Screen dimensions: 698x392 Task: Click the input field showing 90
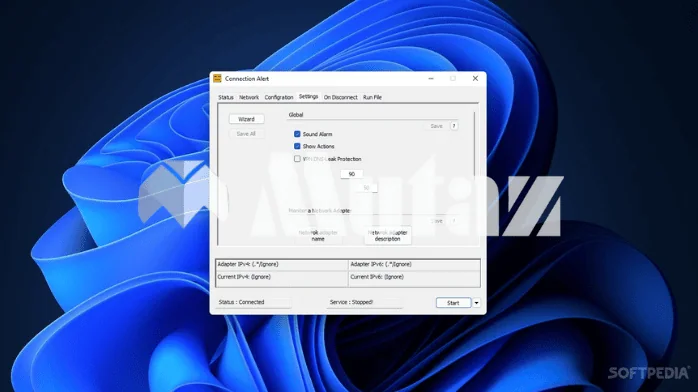351,174
